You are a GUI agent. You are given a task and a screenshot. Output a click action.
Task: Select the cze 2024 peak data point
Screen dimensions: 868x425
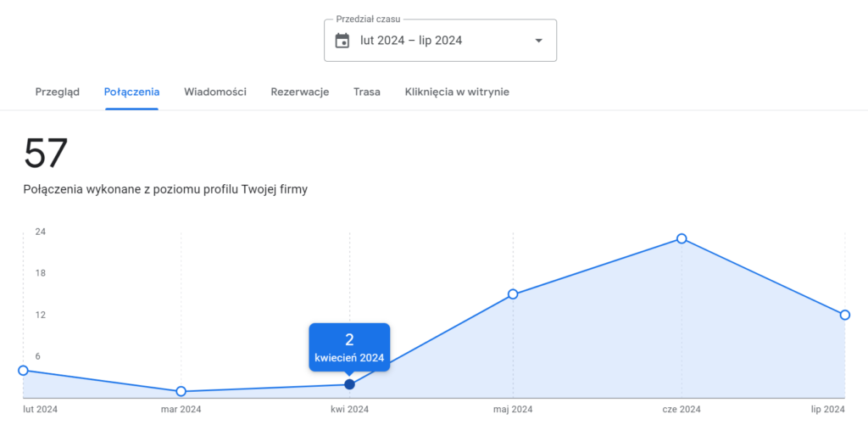click(682, 238)
